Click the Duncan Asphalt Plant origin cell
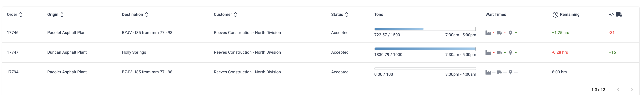The width and height of the screenshot is (644, 95). pyautogui.click(x=67, y=52)
